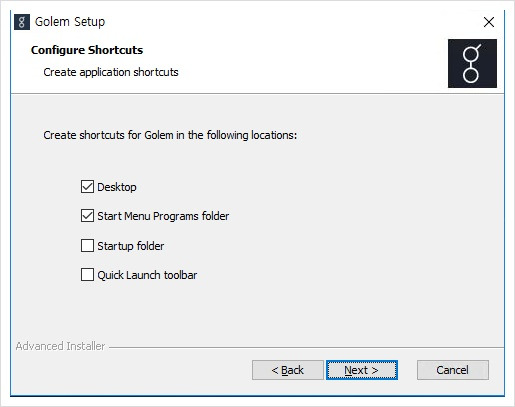Tick the Quick Launch toolbar checkbox
The image size is (515, 407).
tap(87, 275)
